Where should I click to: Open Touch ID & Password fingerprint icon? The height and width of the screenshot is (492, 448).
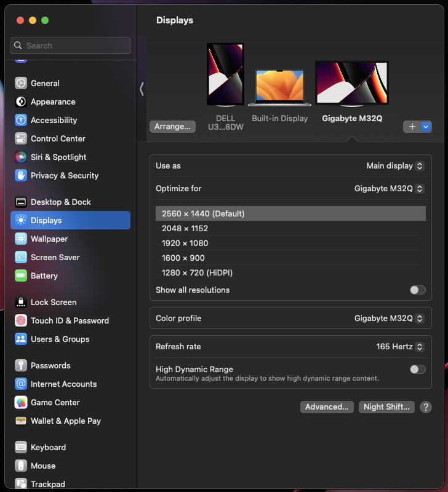pos(21,320)
